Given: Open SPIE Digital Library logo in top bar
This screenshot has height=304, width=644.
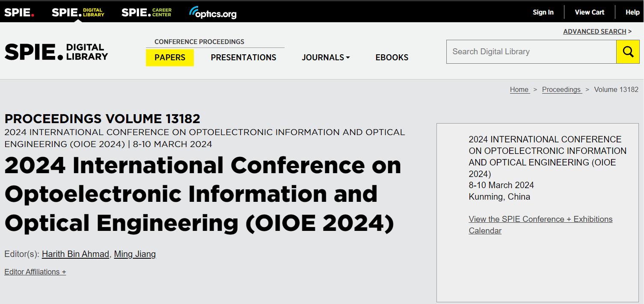Looking at the screenshot, I should pyautogui.click(x=78, y=12).
